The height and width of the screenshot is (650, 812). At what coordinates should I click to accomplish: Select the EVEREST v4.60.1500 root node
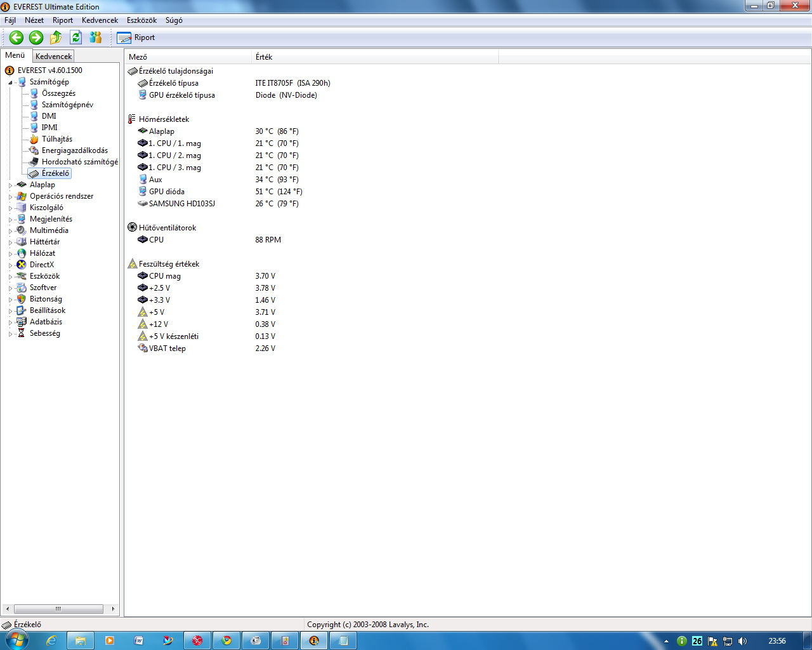(x=50, y=70)
